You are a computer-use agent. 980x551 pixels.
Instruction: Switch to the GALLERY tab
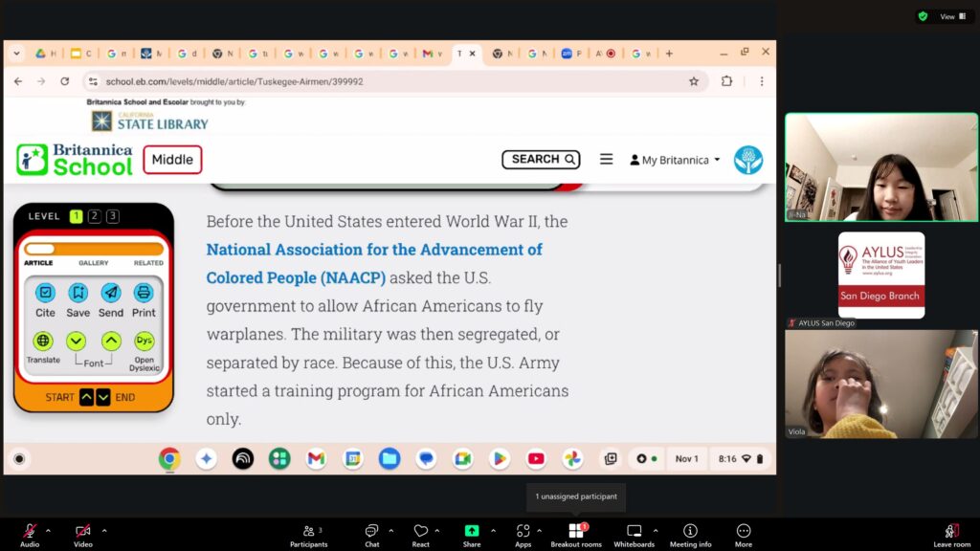coord(93,263)
